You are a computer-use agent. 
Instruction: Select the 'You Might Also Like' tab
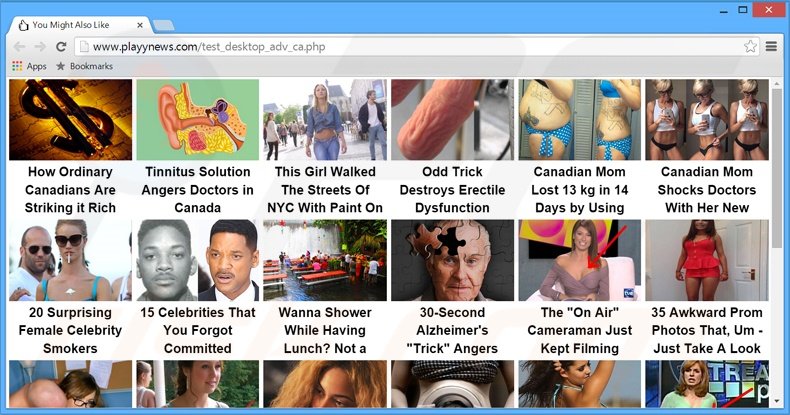(77, 25)
